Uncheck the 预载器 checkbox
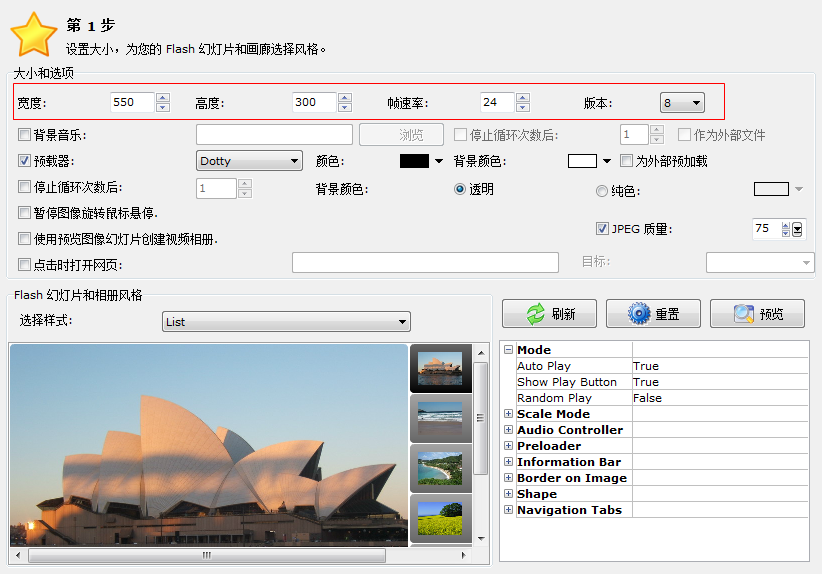Screen dimensions: 822x574 (24, 160)
